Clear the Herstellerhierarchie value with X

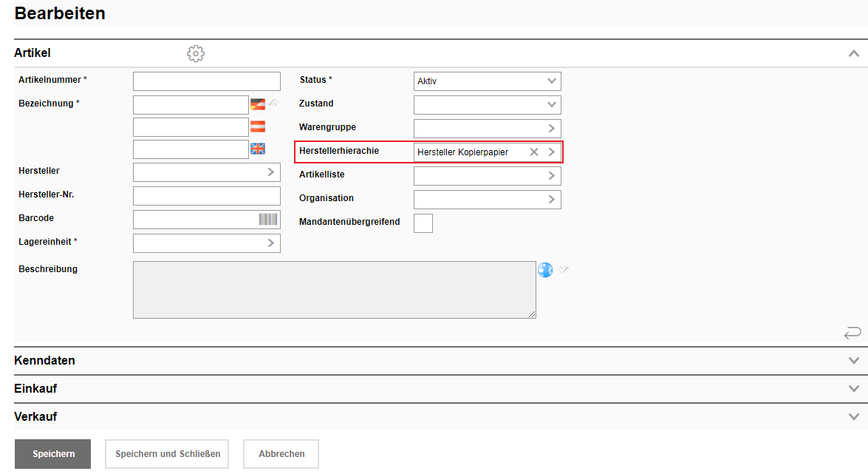click(x=534, y=152)
